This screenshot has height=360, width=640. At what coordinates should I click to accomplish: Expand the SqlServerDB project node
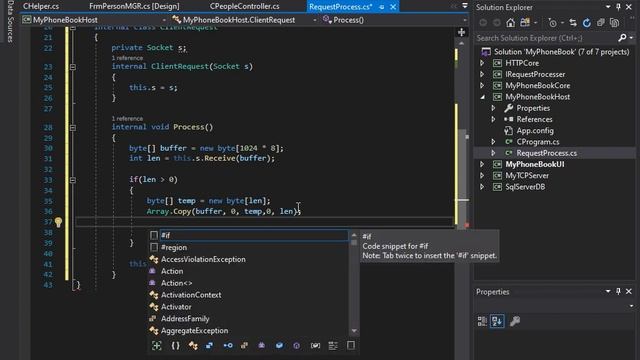pyautogui.click(x=482, y=187)
